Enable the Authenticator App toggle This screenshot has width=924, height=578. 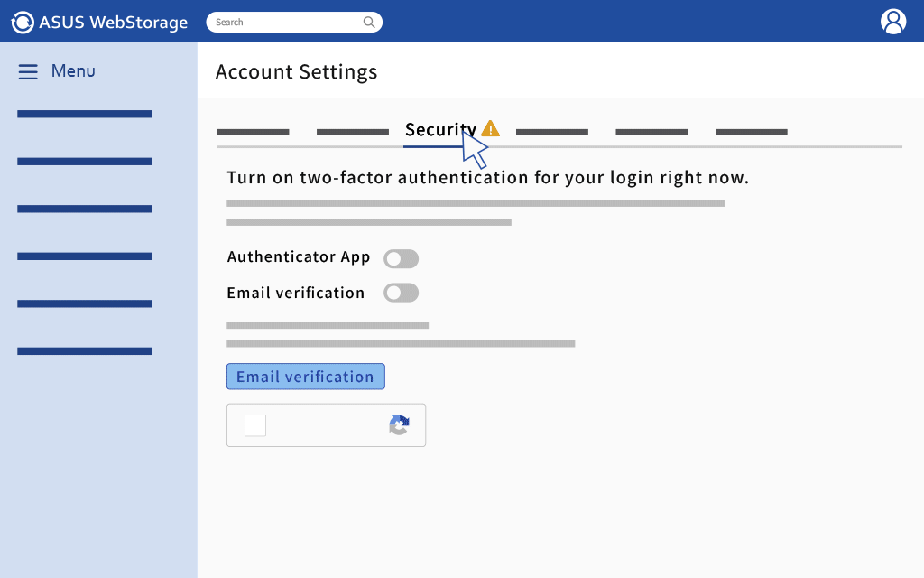[401, 259]
